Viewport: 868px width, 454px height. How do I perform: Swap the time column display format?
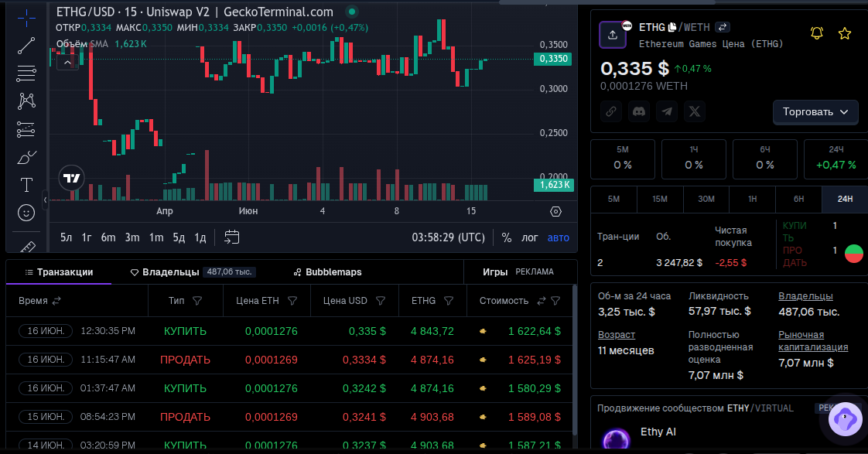tap(56, 301)
